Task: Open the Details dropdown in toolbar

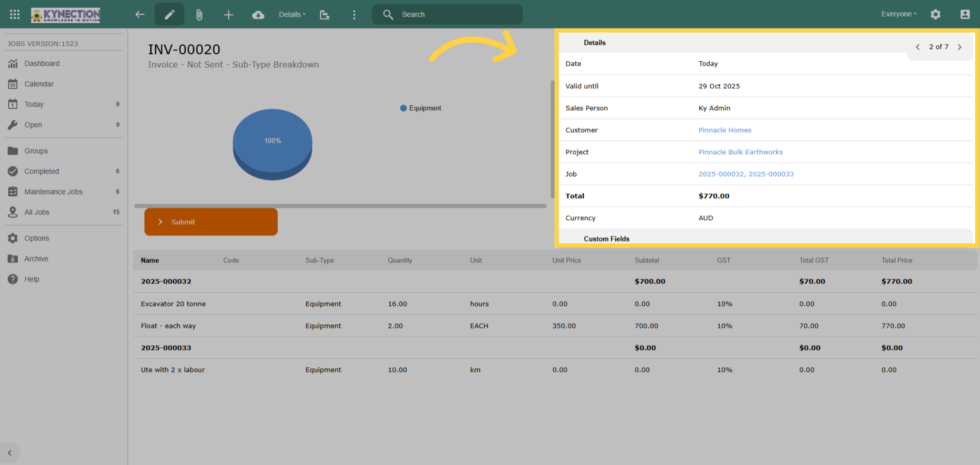Action: (x=292, y=14)
